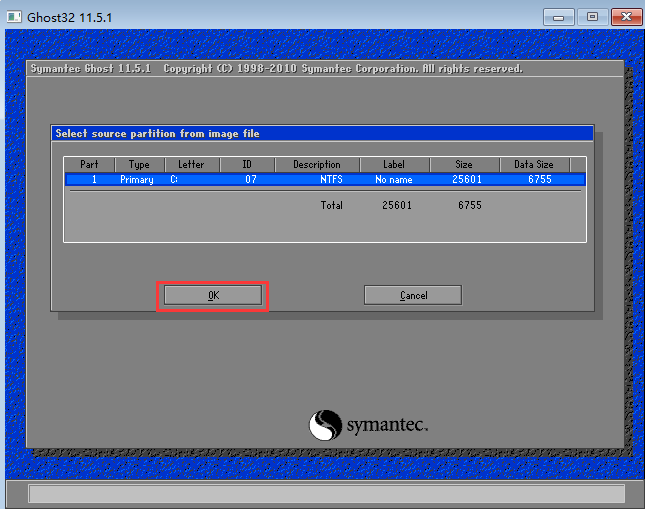Click the ID column header
645x509 pixels.
tap(246, 164)
